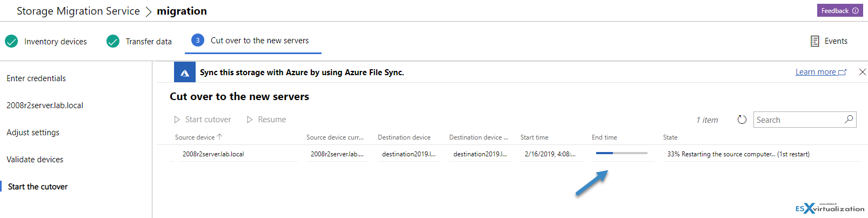The image size is (868, 218).
Task: Click the step 3 number badge
Action: point(198,40)
